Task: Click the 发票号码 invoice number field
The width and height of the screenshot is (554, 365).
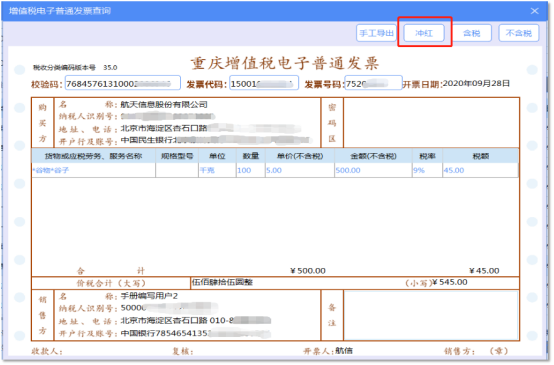Action: [373, 83]
